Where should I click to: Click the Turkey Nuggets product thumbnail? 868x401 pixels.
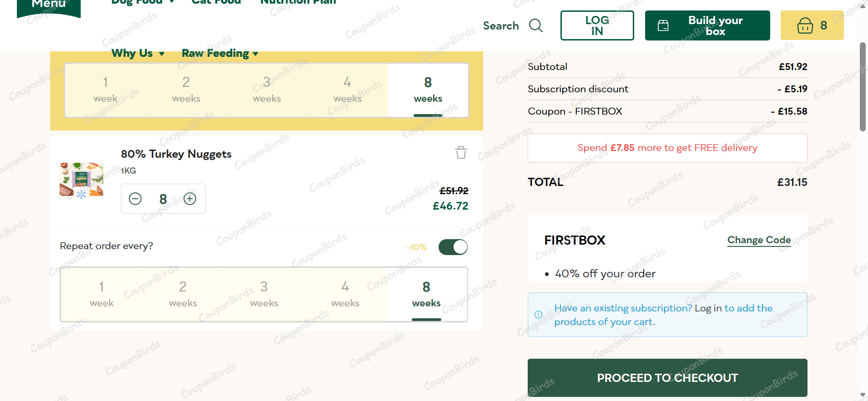pos(81,180)
